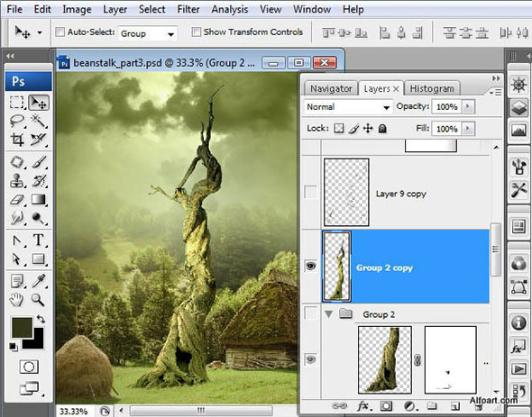The height and width of the screenshot is (417, 532).
Task: Hide the Group 2 copy layer
Action: [x=311, y=266]
